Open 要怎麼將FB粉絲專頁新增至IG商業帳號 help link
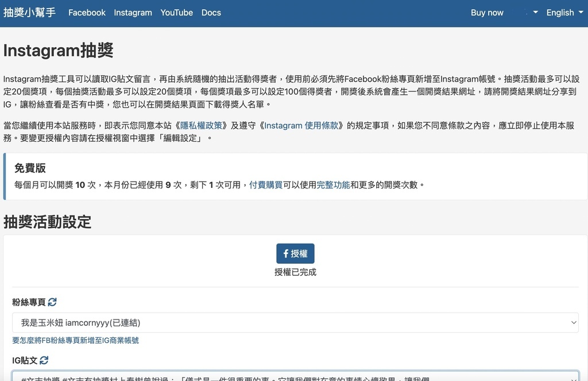 pyautogui.click(x=75, y=340)
